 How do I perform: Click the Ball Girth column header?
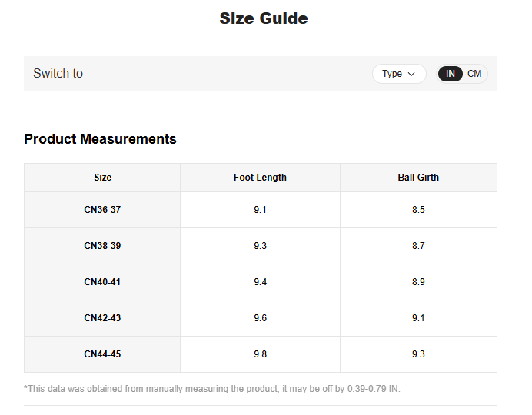pos(418,178)
